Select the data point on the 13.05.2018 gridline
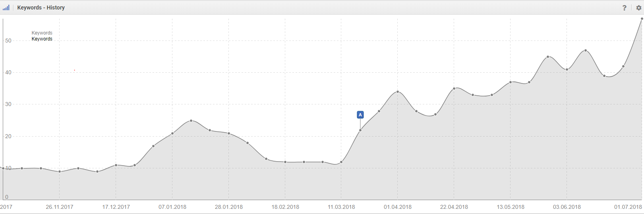 [511, 82]
